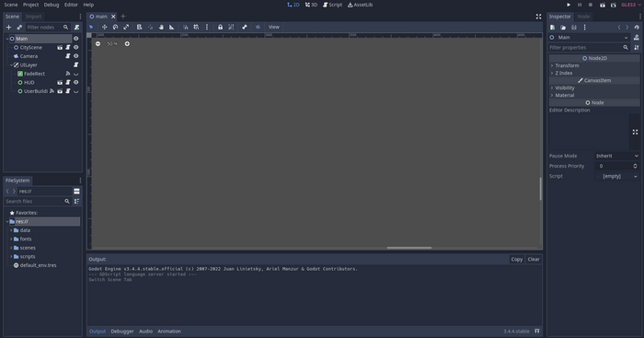Image resolution: width=644 pixels, height=338 pixels.
Task: Show the hidden UserBuildi node
Action: coord(76,91)
